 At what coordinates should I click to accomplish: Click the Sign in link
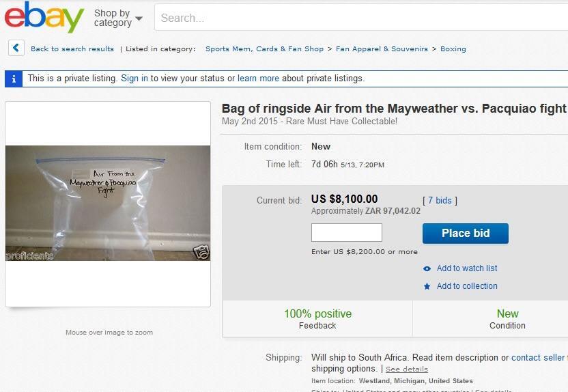coord(134,79)
